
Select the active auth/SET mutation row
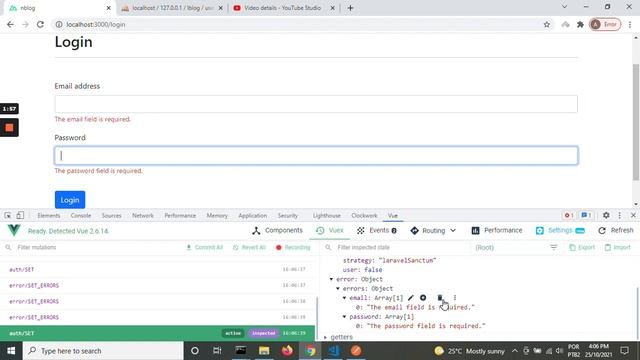point(157,333)
